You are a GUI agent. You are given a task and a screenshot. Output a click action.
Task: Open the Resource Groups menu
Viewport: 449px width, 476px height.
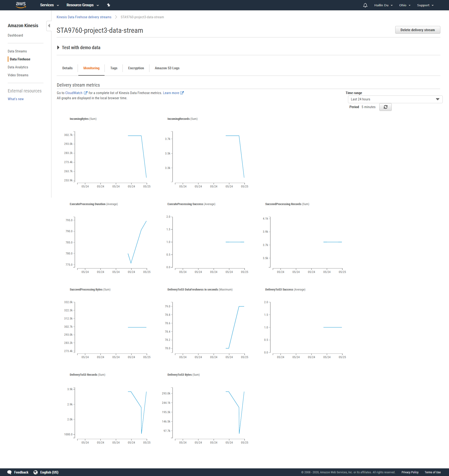[83, 5]
